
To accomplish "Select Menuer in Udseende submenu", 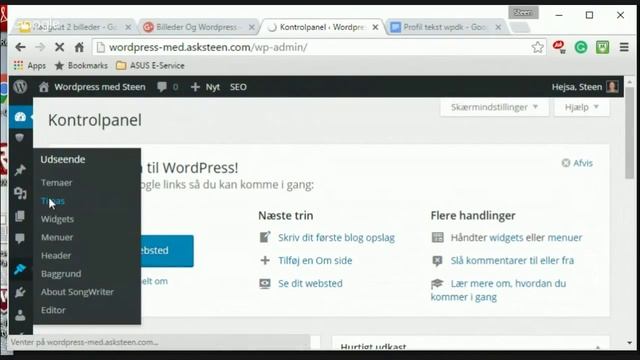I will [x=57, y=237].
